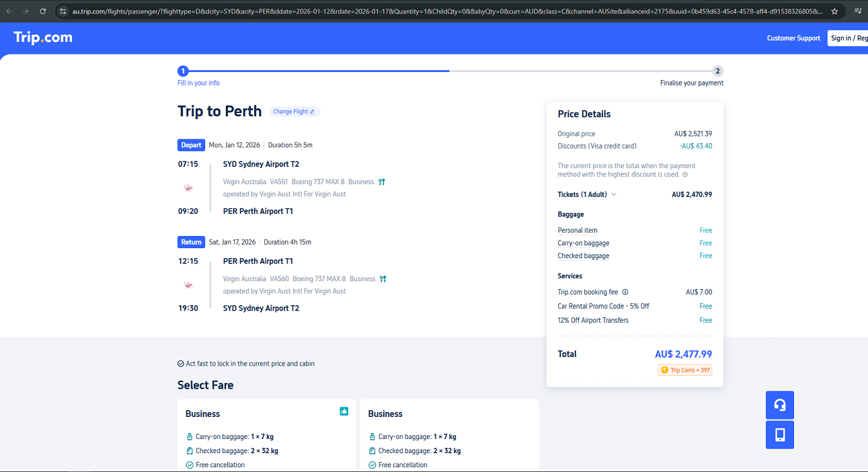Click Car Rental Promo Code - 5% Off
The height and width of the screenshot is (472, 868).
[x=604, y=307]
